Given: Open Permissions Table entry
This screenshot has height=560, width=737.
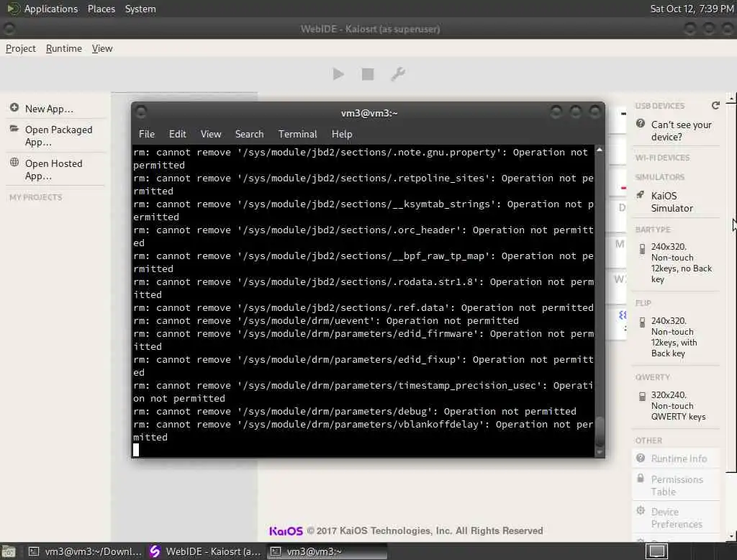Looking at the screenshot, I should (x=677, y=485).
